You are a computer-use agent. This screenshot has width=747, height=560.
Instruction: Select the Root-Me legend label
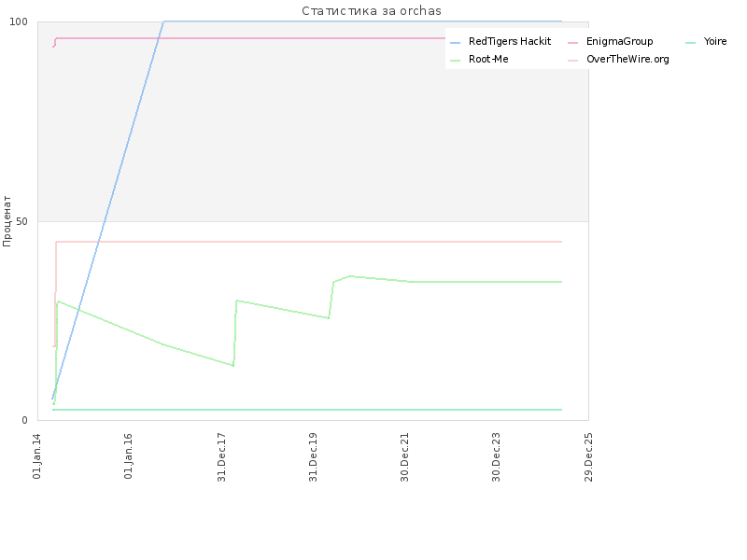pyautogui.click(x=488, y=59)
